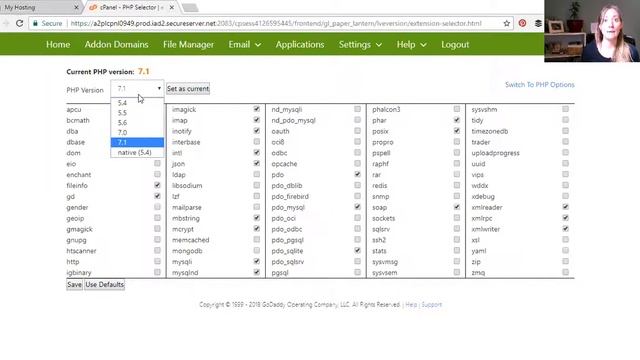640x360 pixels.
Task: Open the Pinterest extension icon
Action: tap(522, 23)
